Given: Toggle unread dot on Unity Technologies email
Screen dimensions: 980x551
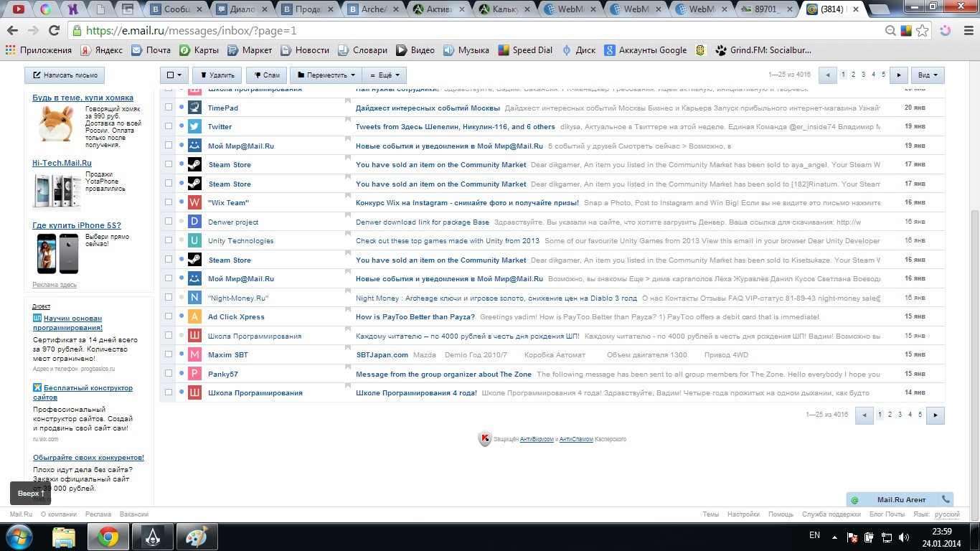Looking at the screenshot, I should click(182, 240).
